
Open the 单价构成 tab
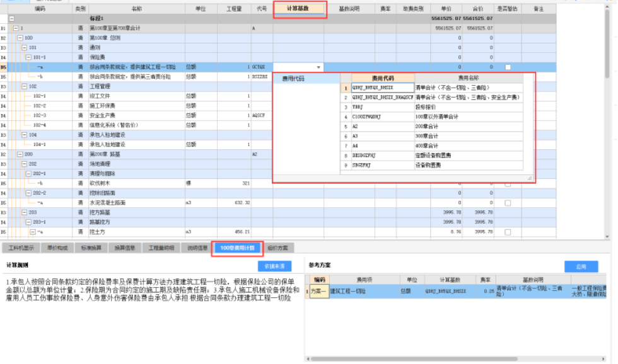point(57,248)
